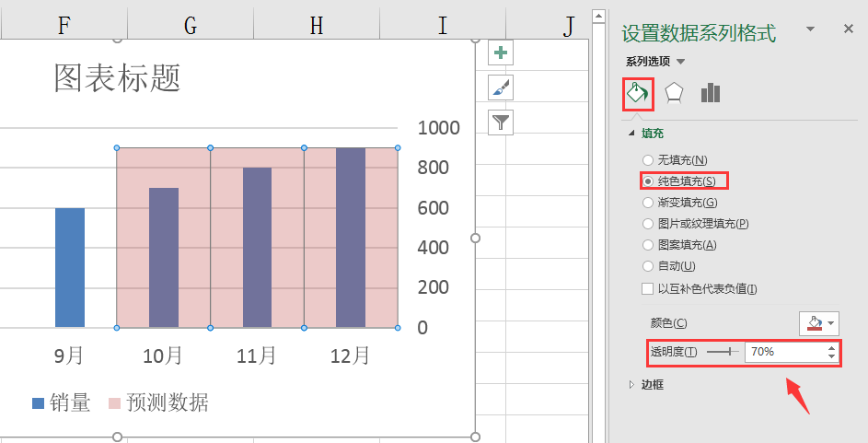Switch to the Effects pentagon tab
The width and height of the screenshot is (868, 443).
pyautogui.click(x=674, y=93)
